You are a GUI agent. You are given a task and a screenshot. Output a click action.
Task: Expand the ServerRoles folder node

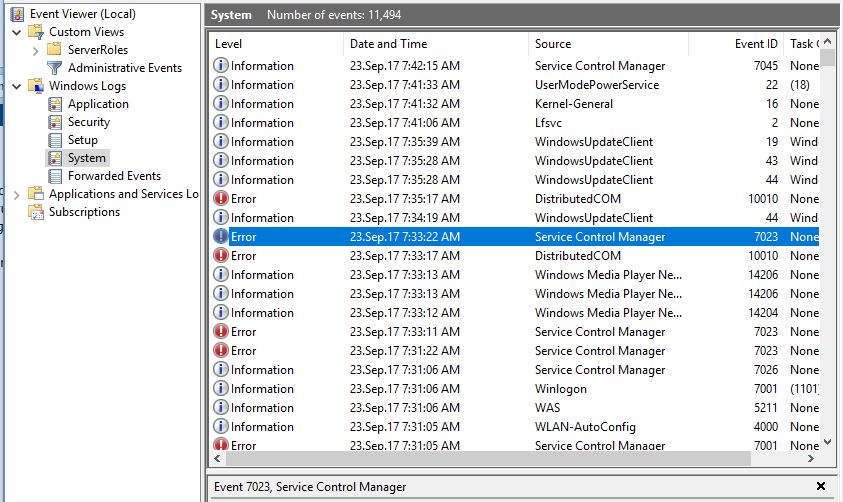[x=36, y=50]
